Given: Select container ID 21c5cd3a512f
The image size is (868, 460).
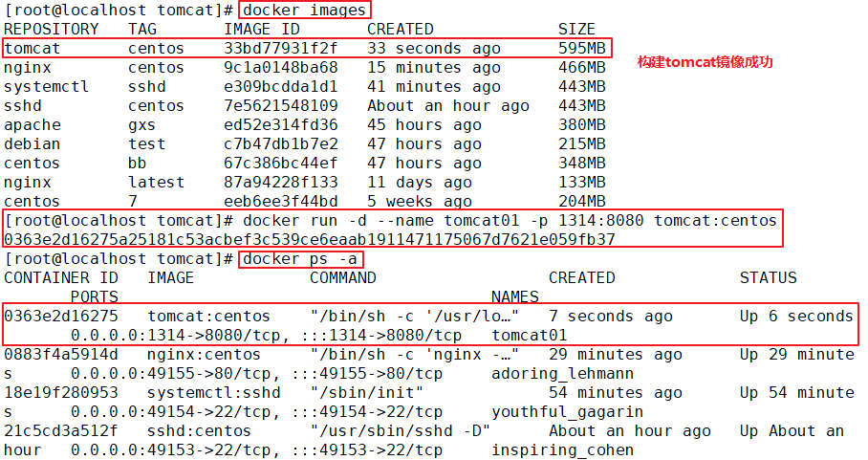Looking at the screenshot, I should (x=61, y=430).
